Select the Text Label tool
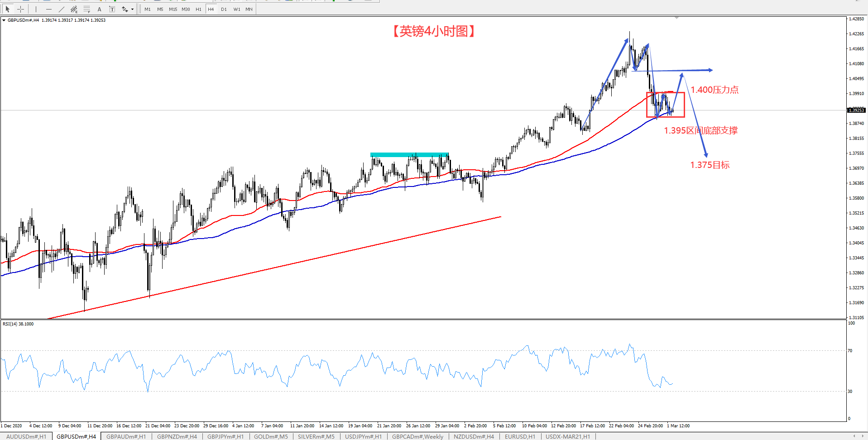 [x=112, y=9]
